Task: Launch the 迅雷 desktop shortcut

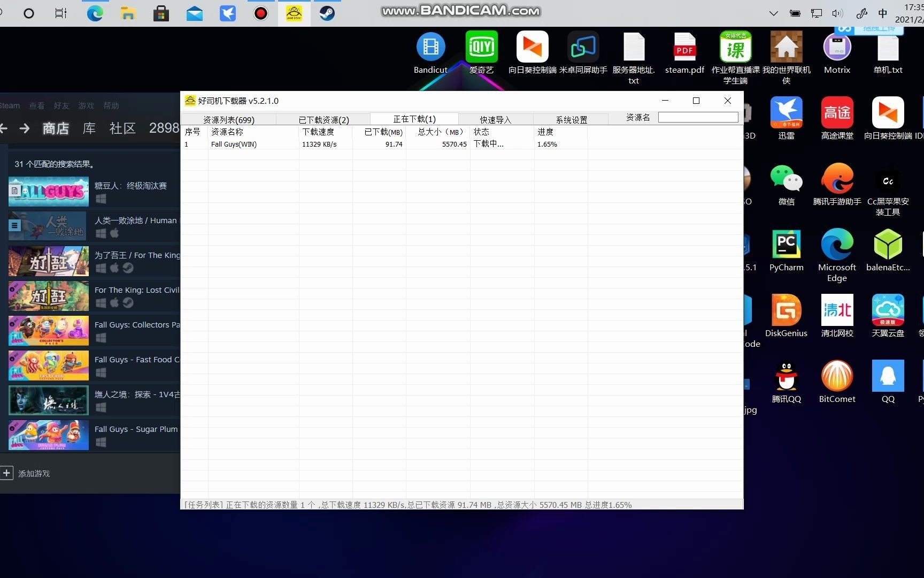Action: (786, 118)
